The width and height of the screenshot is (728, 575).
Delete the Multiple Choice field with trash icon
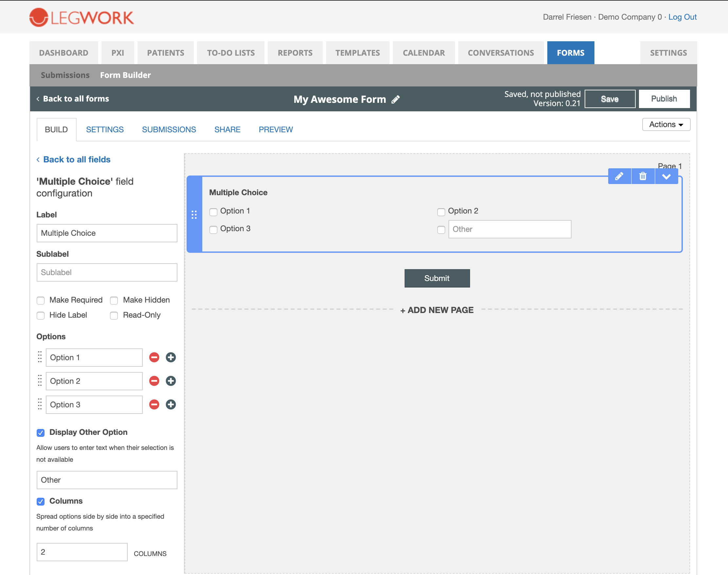tap(643, 176)
